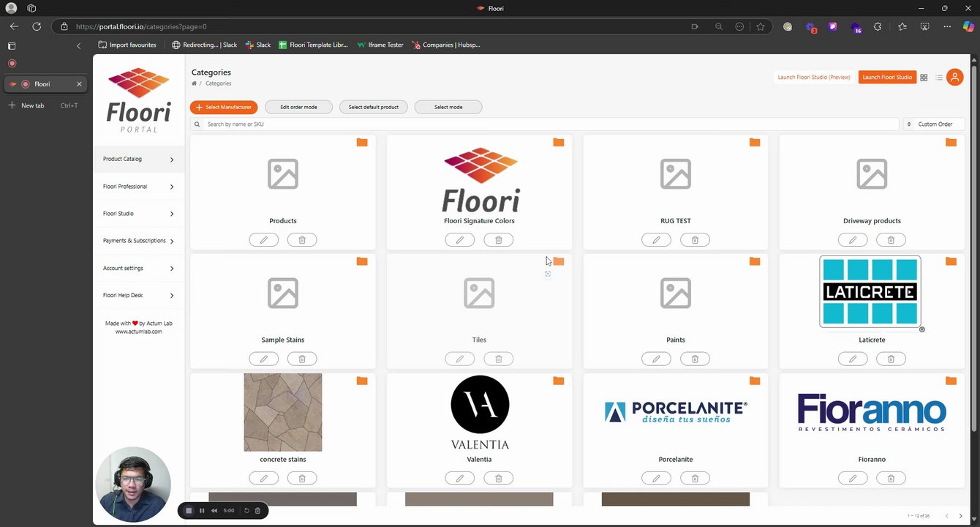Image resolution: width=980 pixels, height=527 pixels.
Task: Go to next page of categories
Action: click(x=960, y=516)
